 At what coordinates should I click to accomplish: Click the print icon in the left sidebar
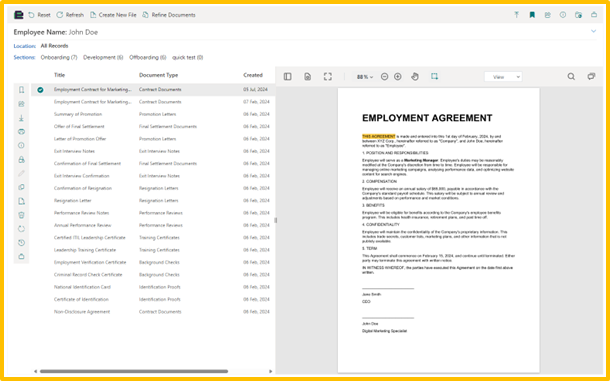21,132
